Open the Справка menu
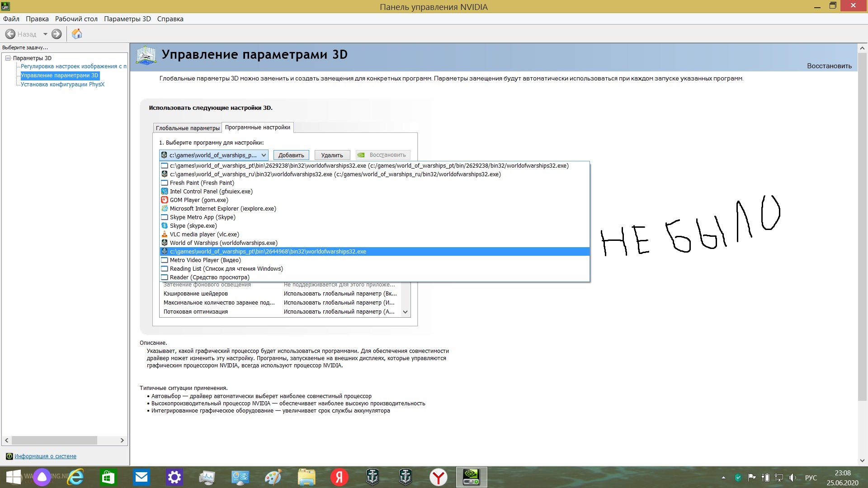The height and width of the screenshot is (488, 868). (170, 19)
